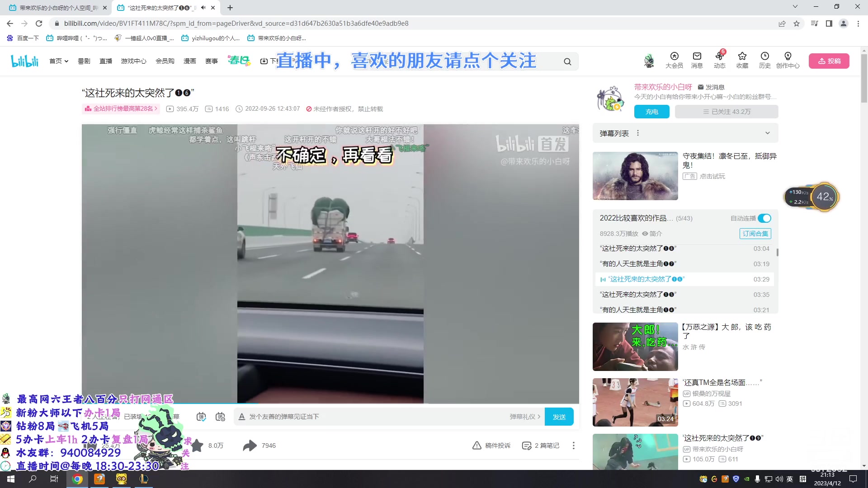This screenshot has width=868, height=488.
Task: Open the 番剧 menu item
Action: point(84,61)
